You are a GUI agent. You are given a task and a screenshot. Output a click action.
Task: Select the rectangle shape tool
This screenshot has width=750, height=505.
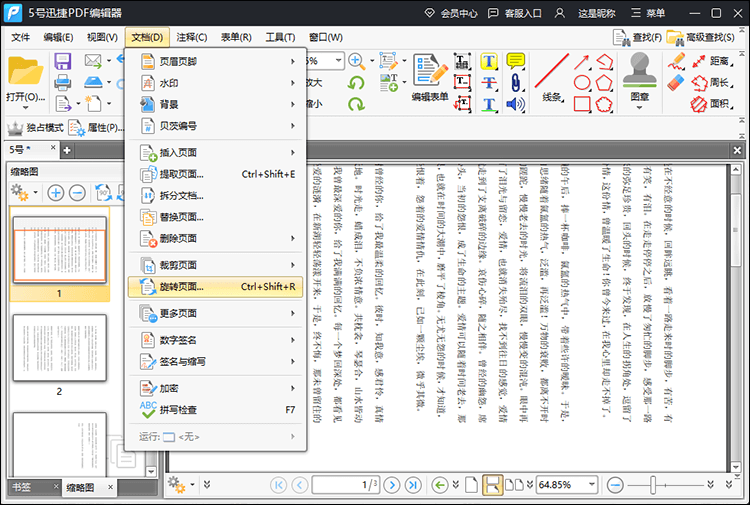point(582,104)
